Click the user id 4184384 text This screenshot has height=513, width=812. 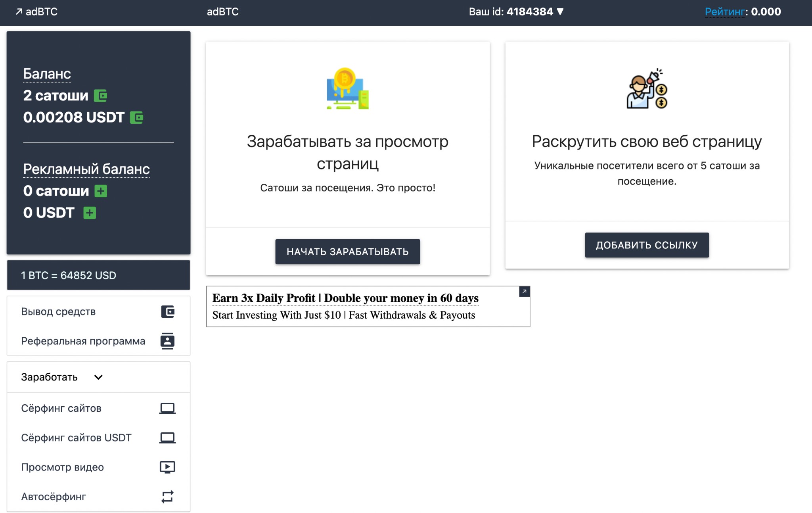pos(530,12)
